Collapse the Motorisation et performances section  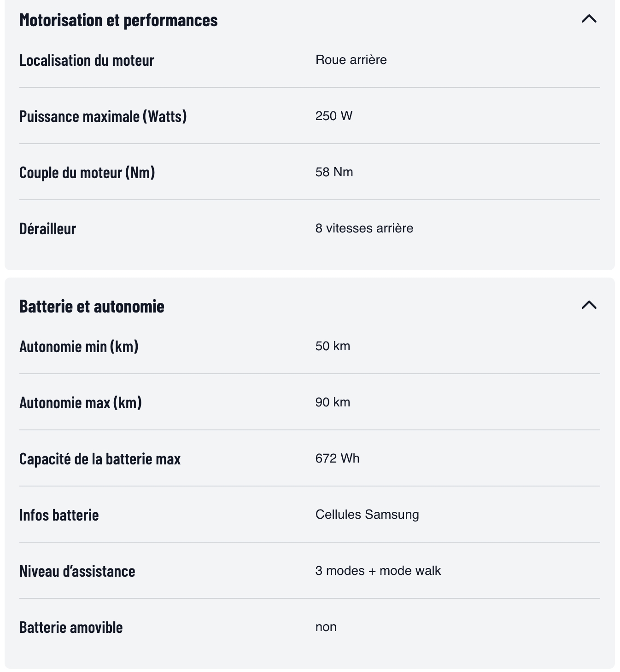589,19
